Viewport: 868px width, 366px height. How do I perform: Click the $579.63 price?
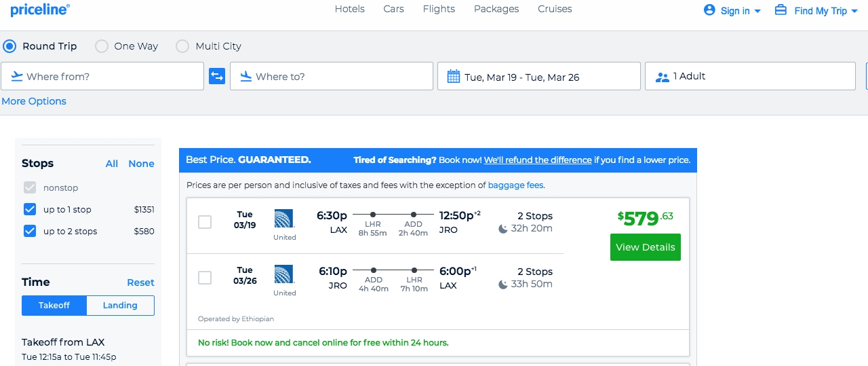click(x=646, y=219)
